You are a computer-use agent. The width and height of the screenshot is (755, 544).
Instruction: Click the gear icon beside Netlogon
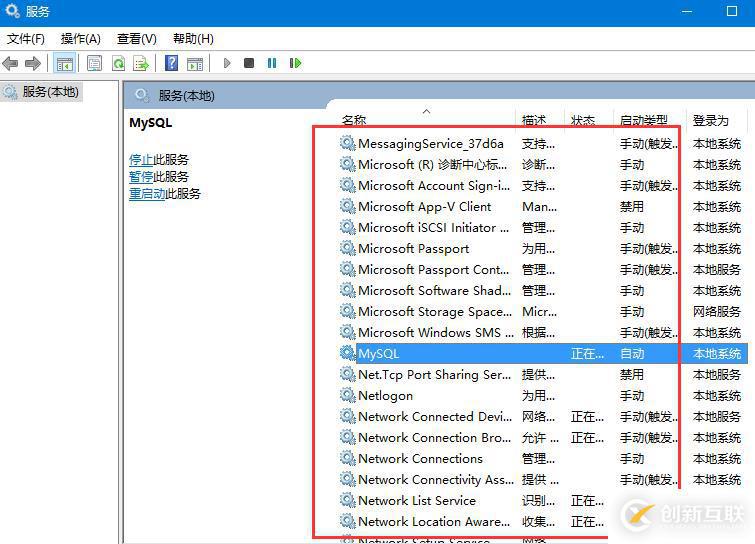347,394
